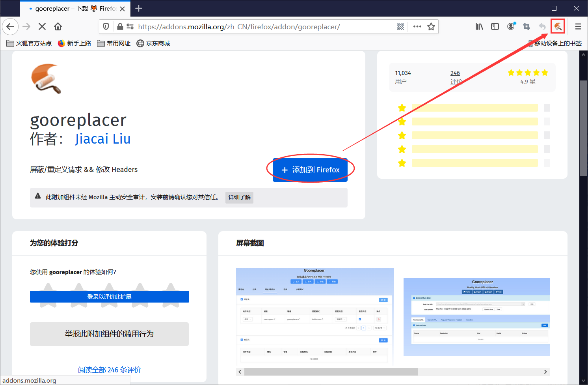This screenshot has height=385, width=588.
Task: Click the 11,034 用户 count text
Action: click(403, 77)
